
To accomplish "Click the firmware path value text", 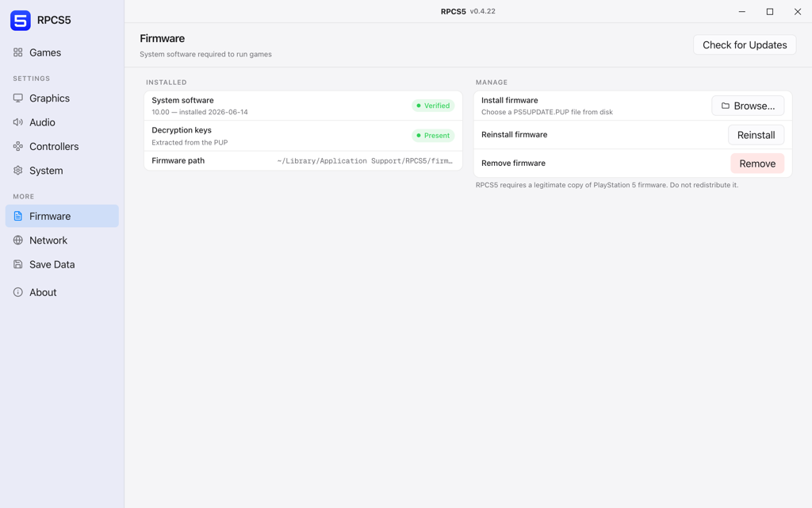I will tap(365, 160).
